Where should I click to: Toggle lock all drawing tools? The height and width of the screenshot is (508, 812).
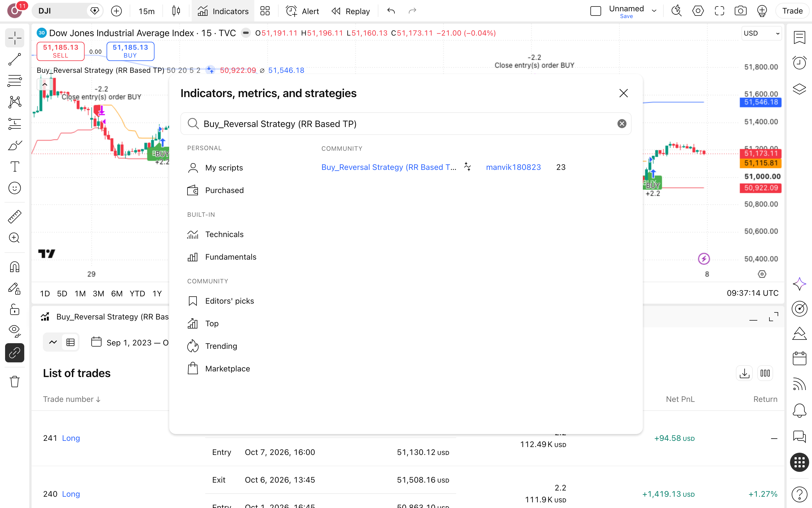14,310
